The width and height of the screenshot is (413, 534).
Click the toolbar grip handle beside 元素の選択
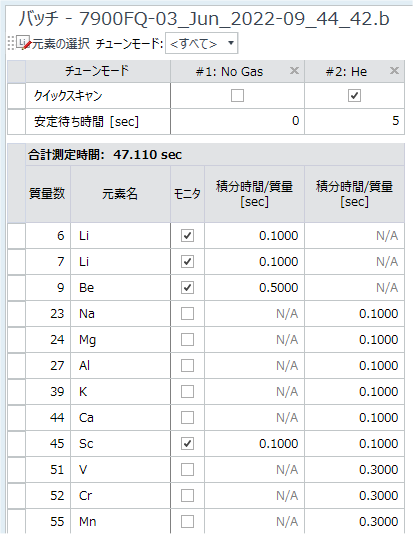pyautogui.click(x=11, y=43)
